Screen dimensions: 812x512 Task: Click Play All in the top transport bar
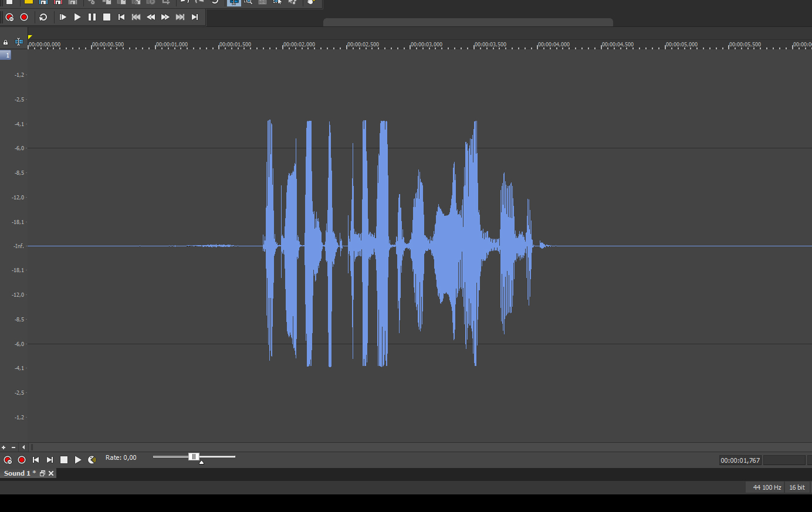coord(63,18)
